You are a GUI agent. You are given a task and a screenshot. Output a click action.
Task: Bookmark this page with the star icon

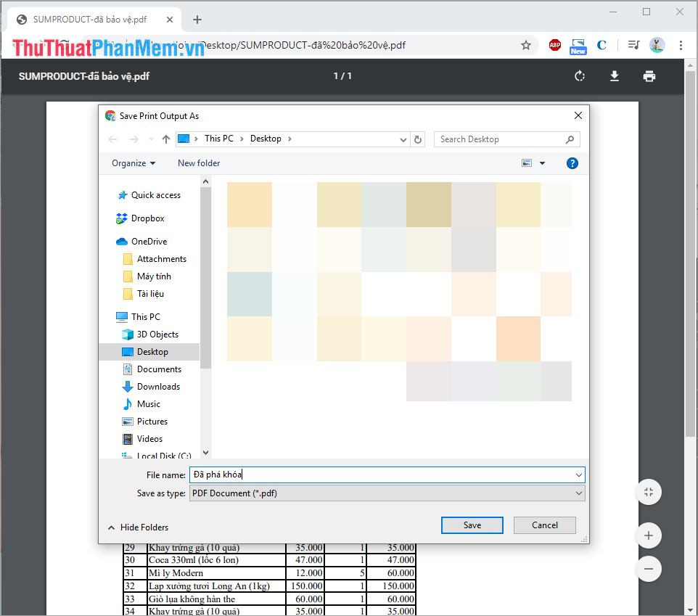526,45
